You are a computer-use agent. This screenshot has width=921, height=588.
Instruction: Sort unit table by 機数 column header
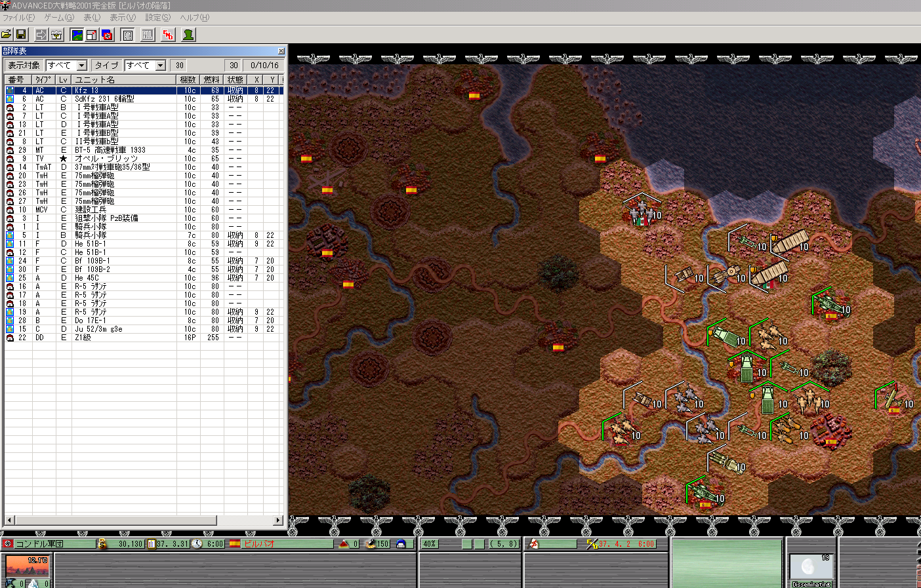pyautogui.click(x=188, y=80)
